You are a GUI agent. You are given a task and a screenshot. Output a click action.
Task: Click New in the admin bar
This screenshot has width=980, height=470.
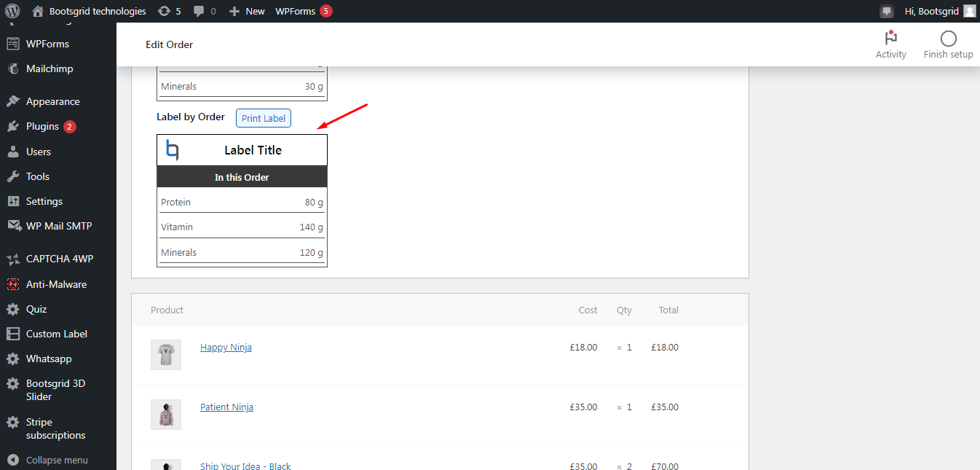255,11
